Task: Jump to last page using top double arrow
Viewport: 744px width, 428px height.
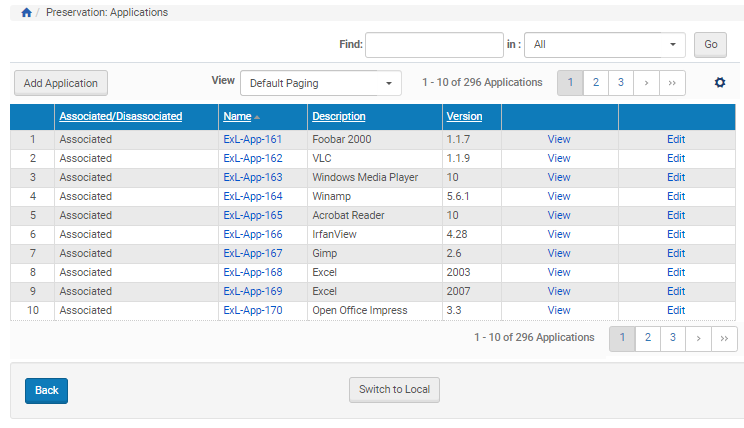Action: click(672, 83)
